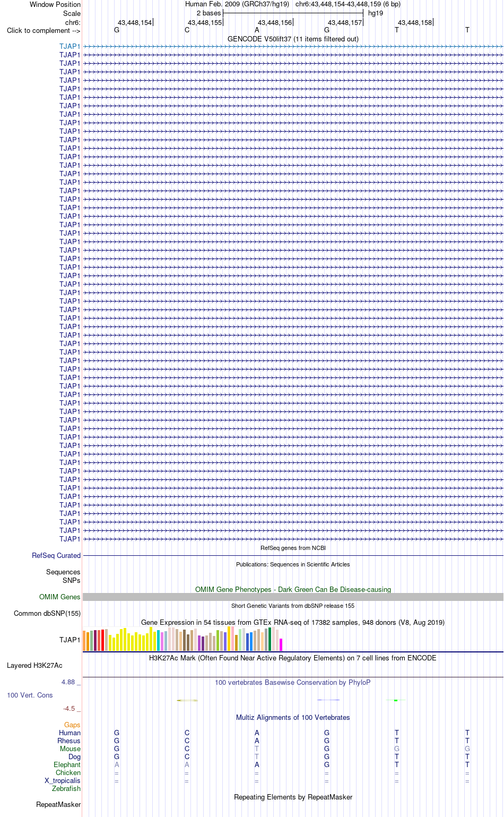504x817 pixels.
Task: Click the '100 Vert. Cons' track label
Action: click(x=30, y=695)
